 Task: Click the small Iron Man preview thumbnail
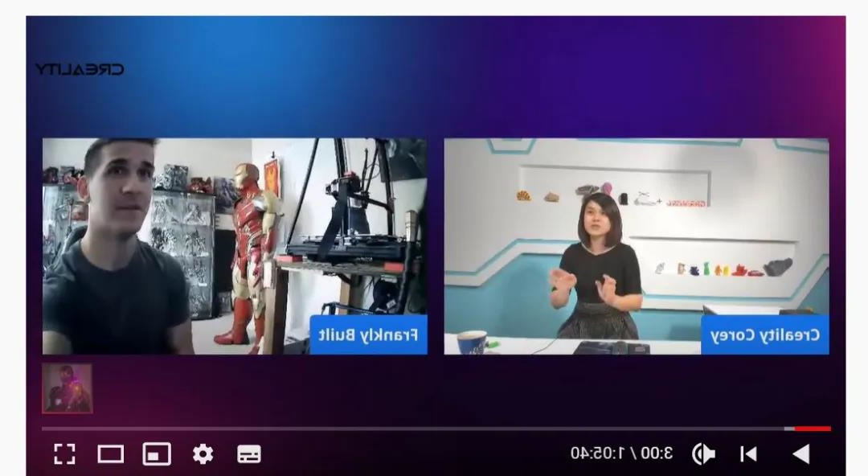[68, 388]
